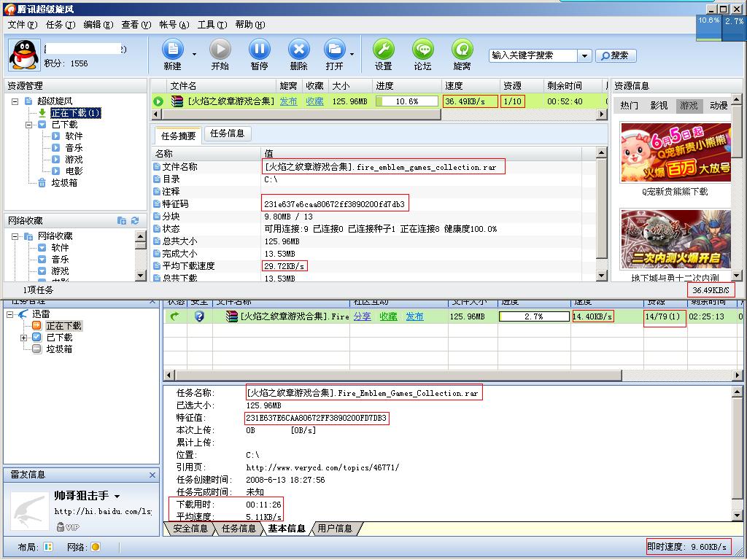Open the 工具(T) menu
The width and height of the screenshot is (747, 560).
(212, 25)
